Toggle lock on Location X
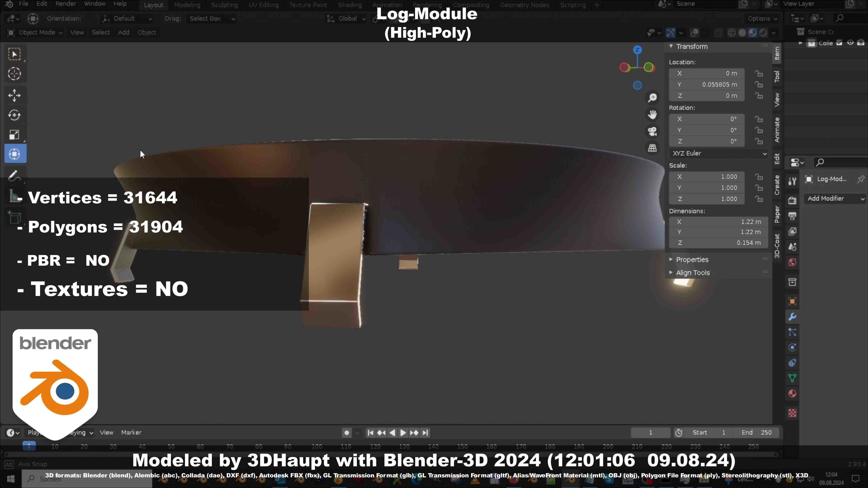Viewport: 868px width, 488px height. (x=759, y=73)
